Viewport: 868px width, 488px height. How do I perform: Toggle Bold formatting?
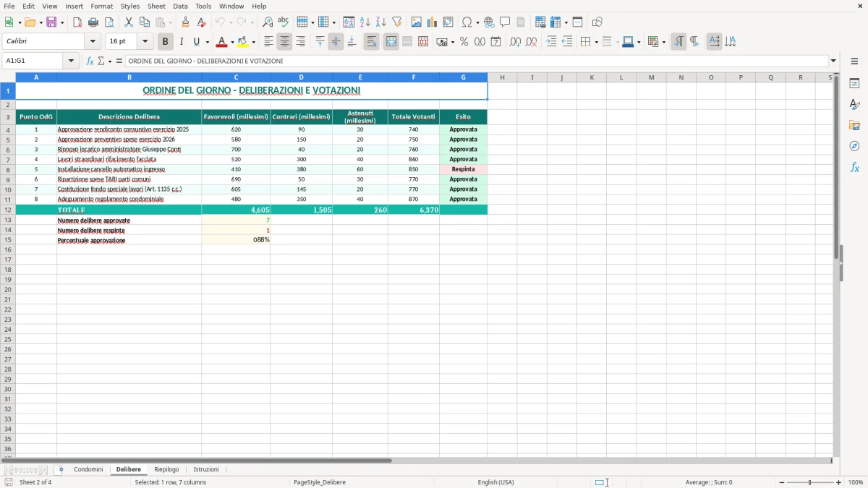(x=166, y=42)
